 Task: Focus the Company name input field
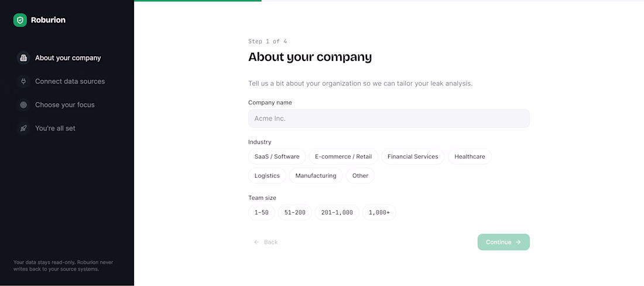pos(389,118)
